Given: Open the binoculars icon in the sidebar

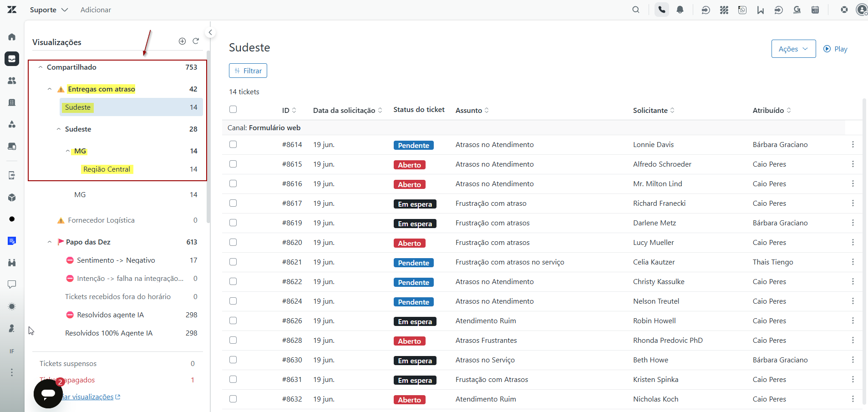Looking at the screenshot, I should click(x=12, y=263).
